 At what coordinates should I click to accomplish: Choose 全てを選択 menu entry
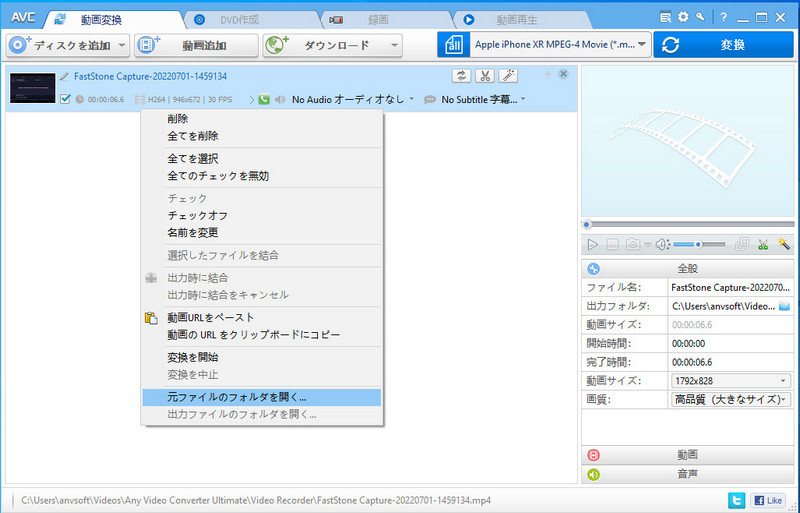tap(262, 159)
